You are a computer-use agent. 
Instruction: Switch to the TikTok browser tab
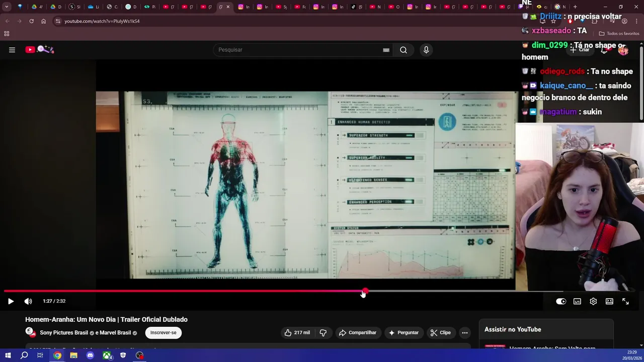[x=357, y=7]
